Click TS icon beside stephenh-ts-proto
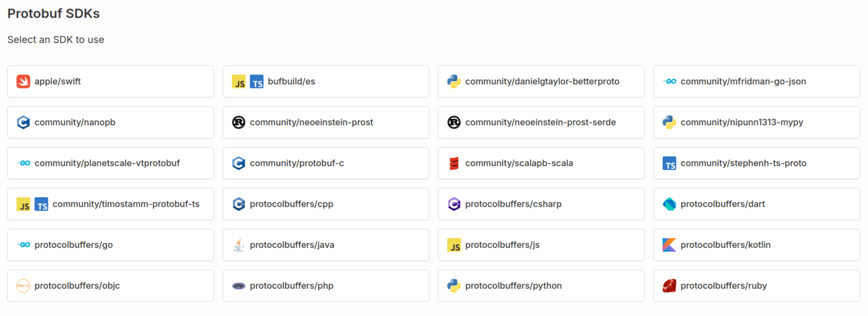 669,163
